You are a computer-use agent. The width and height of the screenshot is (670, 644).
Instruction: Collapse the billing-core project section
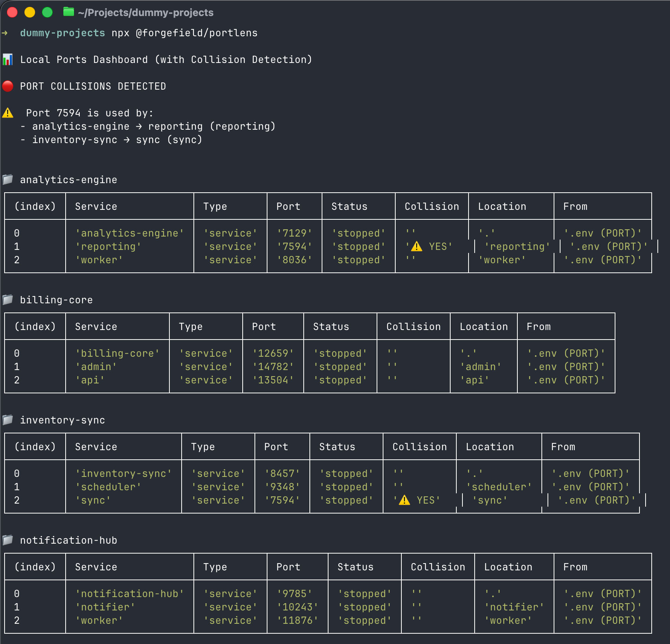(56, 300)
